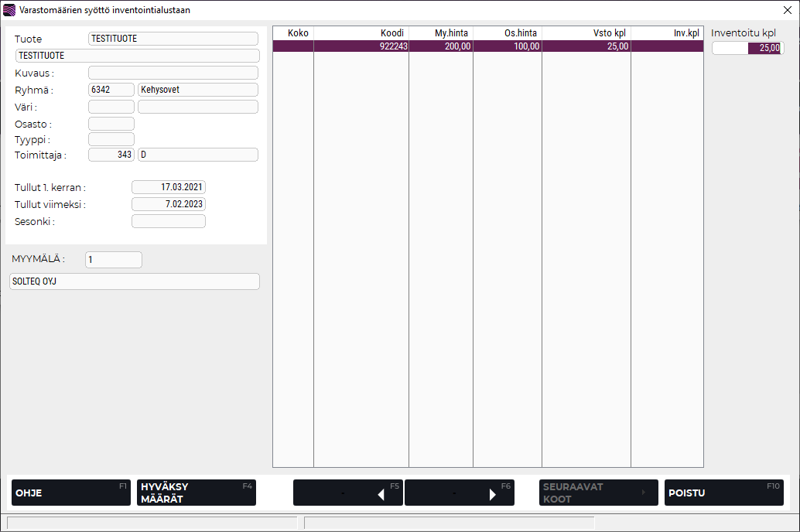This screenshot has height=532, width=800.
Task: Click the Inventoitu kpl input field
Action: click(x=747, y=48)
